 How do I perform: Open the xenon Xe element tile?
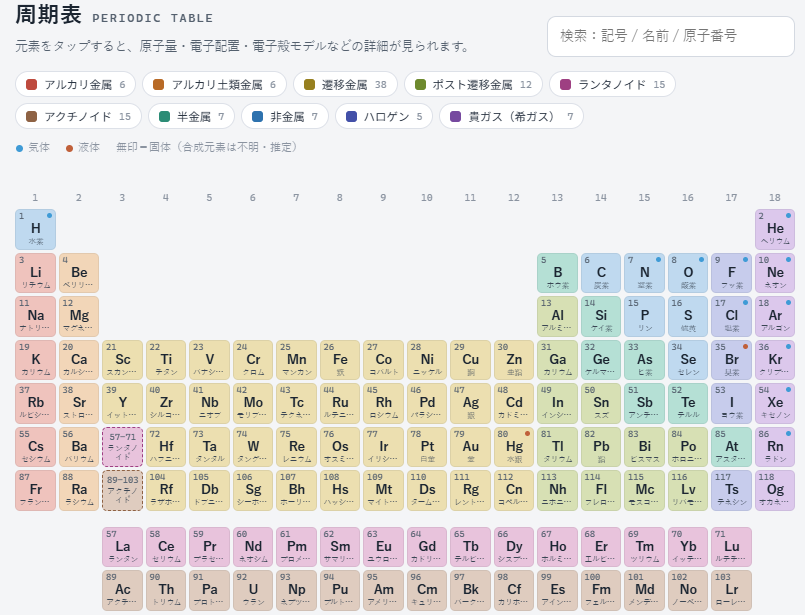point(775,403)
